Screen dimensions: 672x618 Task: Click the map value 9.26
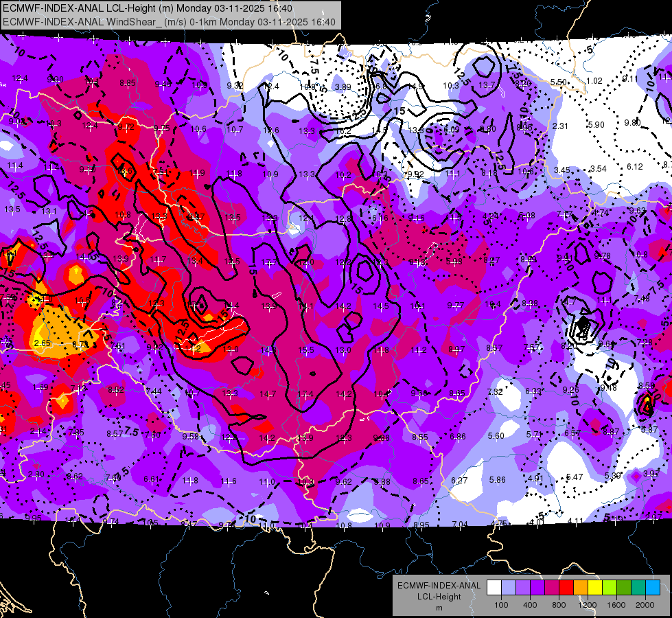point(571,390)
